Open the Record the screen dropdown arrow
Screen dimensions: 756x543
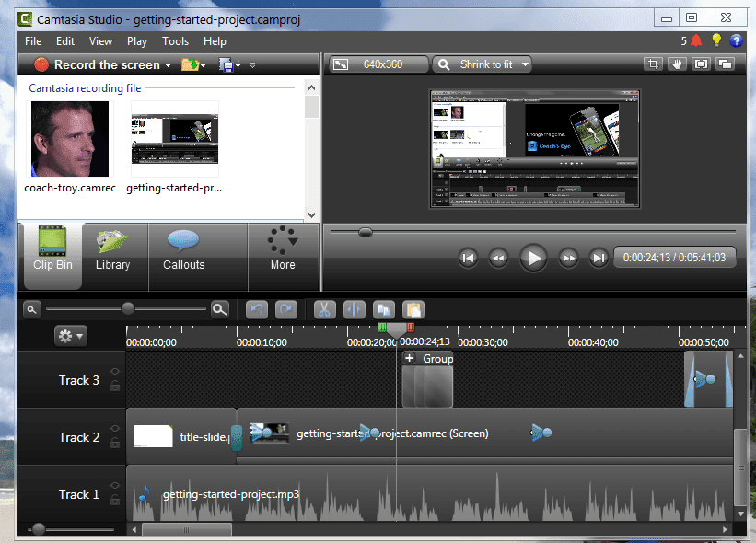tap(168, 65)
